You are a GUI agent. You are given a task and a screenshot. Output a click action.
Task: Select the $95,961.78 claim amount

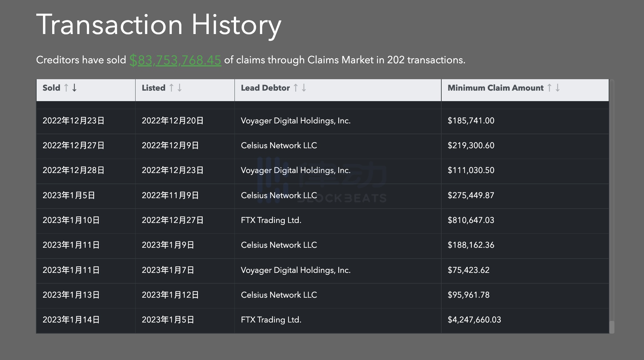click(x=469, y=295)
